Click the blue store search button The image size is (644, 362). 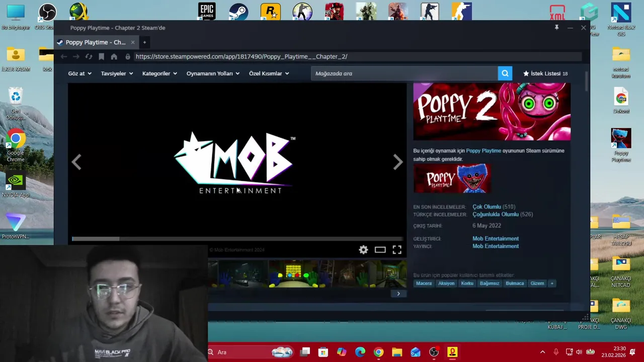[505, 73]
